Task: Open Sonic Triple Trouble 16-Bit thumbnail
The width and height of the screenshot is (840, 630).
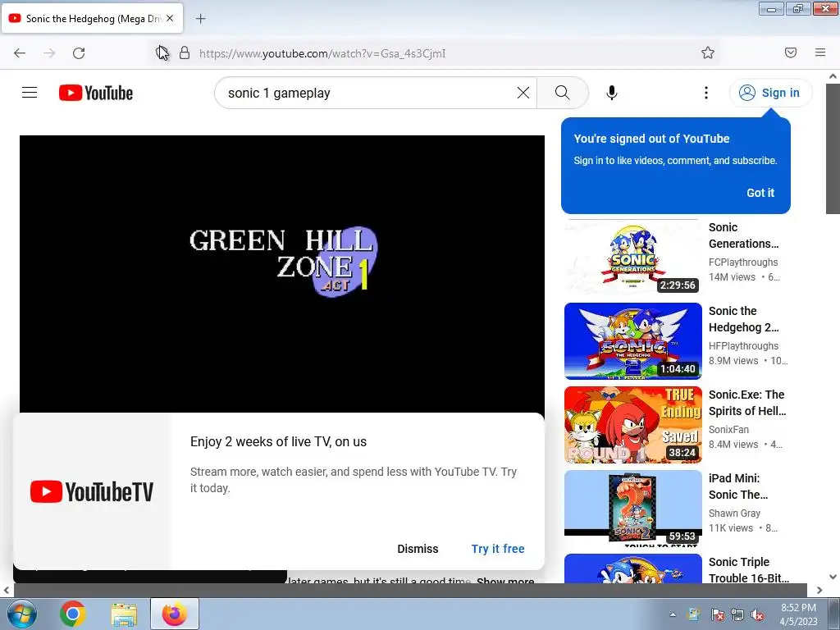Action: click(x=632, y=568)
